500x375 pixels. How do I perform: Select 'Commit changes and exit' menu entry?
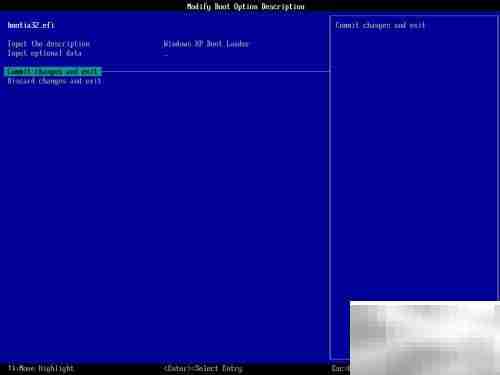[x=53, y=72]
